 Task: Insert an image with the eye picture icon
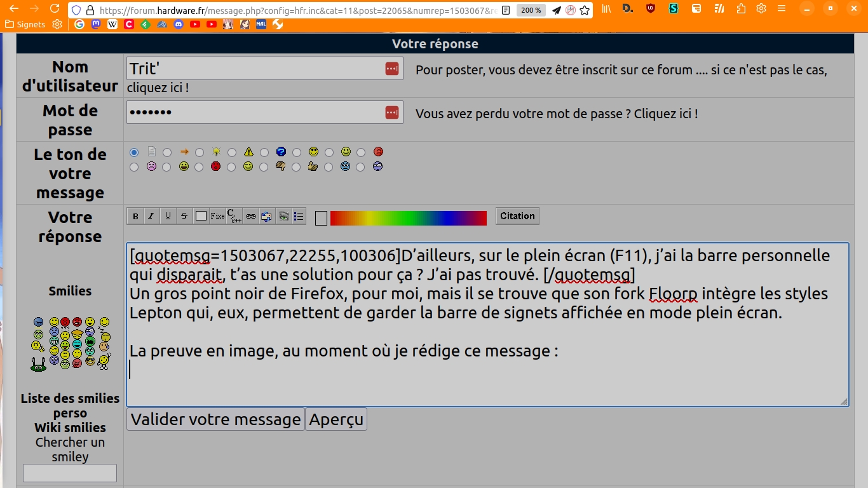pyautogui.click(x=283, y=216)
